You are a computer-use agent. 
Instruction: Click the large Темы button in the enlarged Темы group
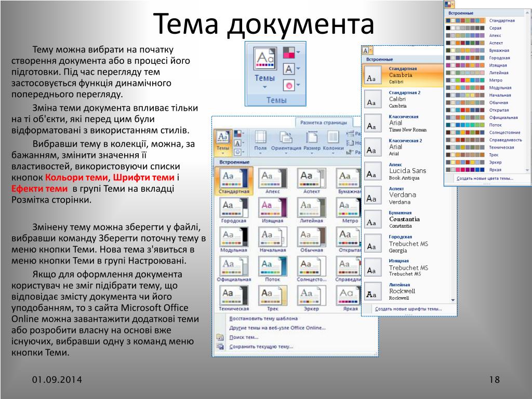point(264,68)
